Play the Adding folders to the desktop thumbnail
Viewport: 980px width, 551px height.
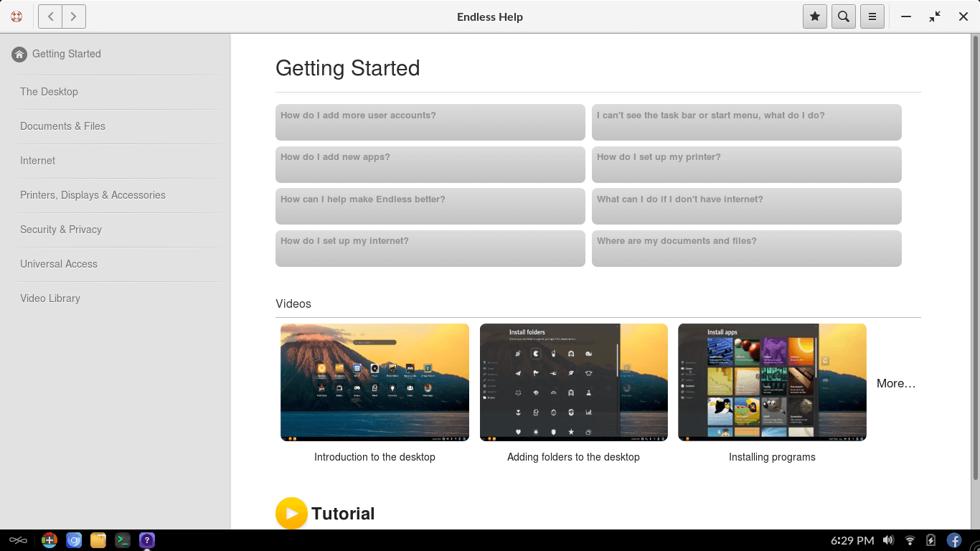click(574, 382)
